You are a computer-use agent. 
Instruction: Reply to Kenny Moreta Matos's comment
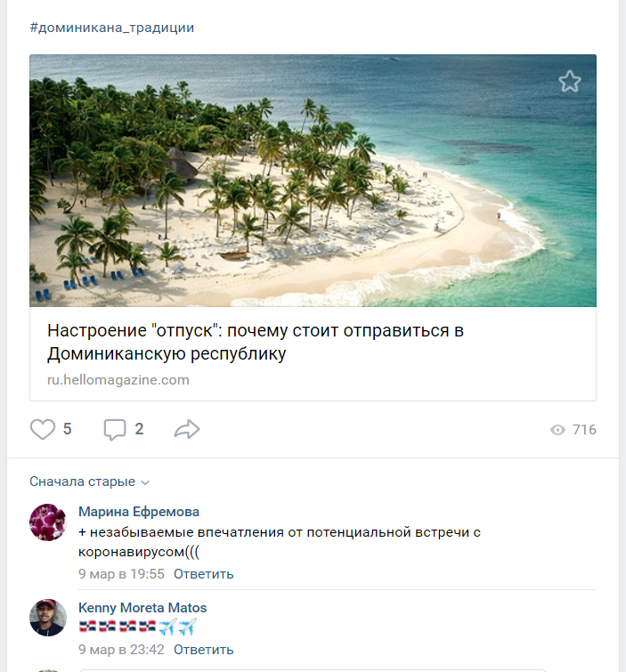(203, 650)
